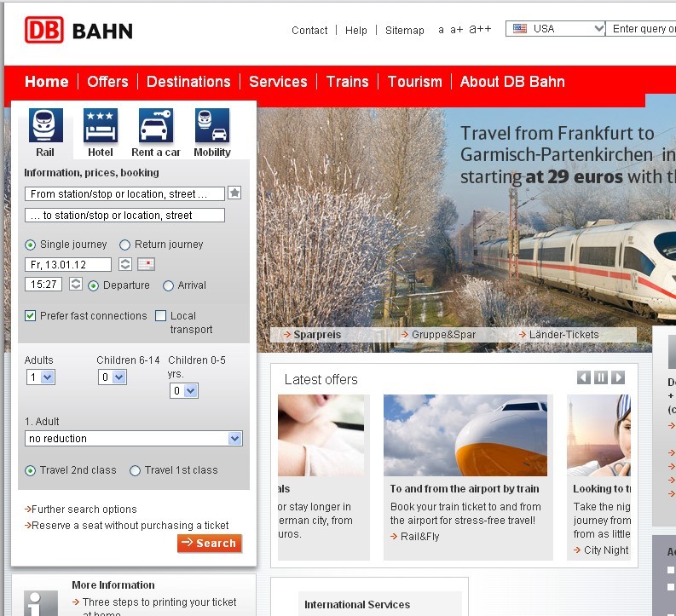
Task: Open the Mobility icon tab
Action: (x=212, y=125)
